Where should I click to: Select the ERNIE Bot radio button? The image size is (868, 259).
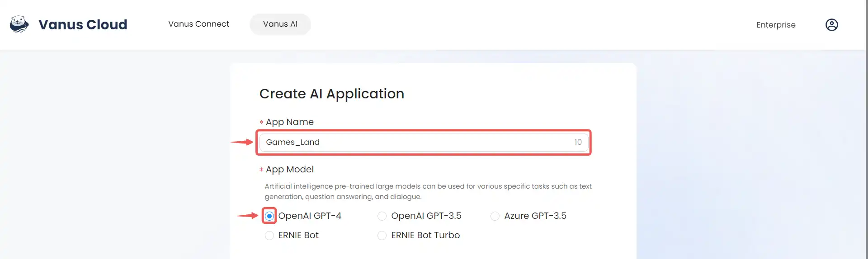[269, 236]
